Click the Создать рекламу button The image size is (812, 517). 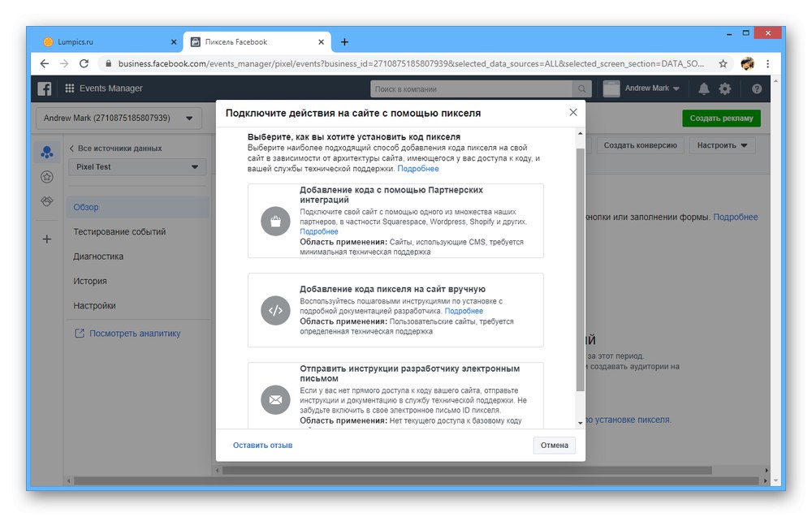(721, 118)
